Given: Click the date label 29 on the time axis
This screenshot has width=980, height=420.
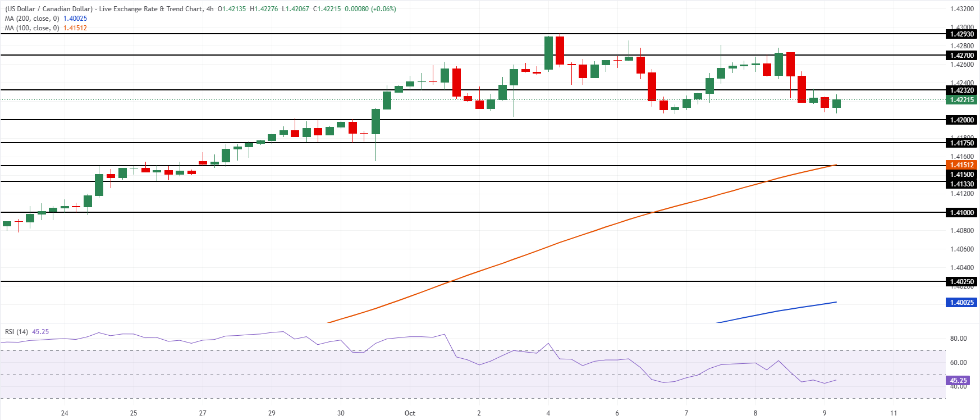Looking at the screenshot, I should pos(272,413).
